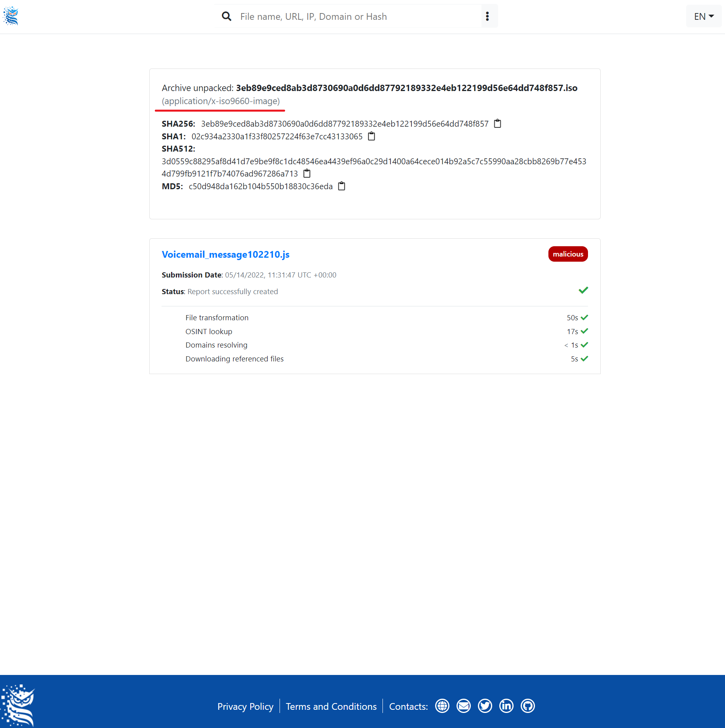Copy the SHA256 hash to clipboard
725x728 pixels.
point(497,124)
